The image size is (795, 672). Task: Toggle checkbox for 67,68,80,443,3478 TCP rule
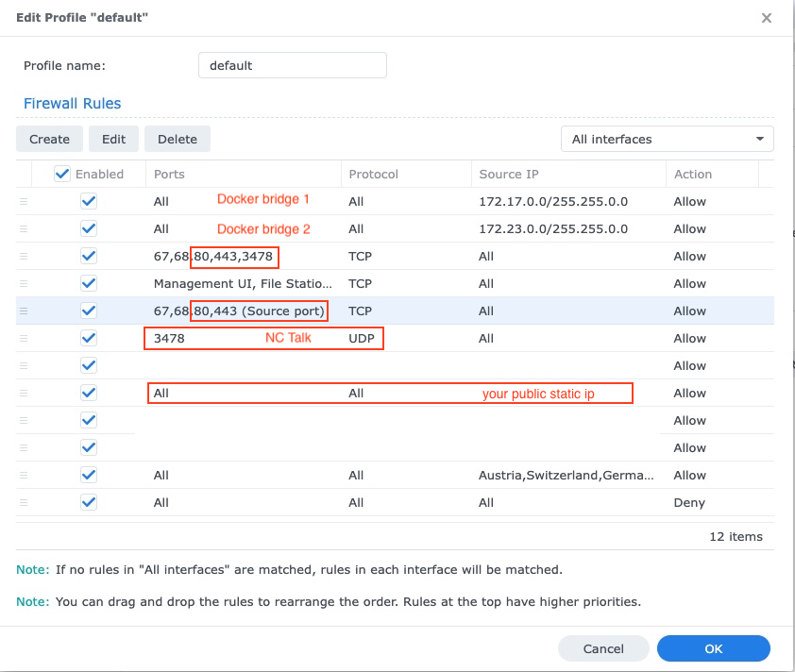[89, 256]
